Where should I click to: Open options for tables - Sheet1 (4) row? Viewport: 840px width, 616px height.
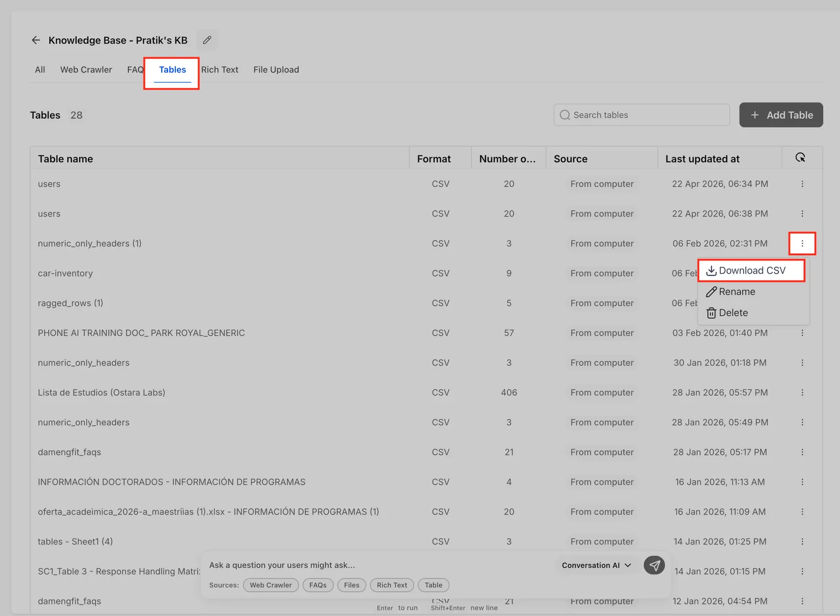coord(802,541)
